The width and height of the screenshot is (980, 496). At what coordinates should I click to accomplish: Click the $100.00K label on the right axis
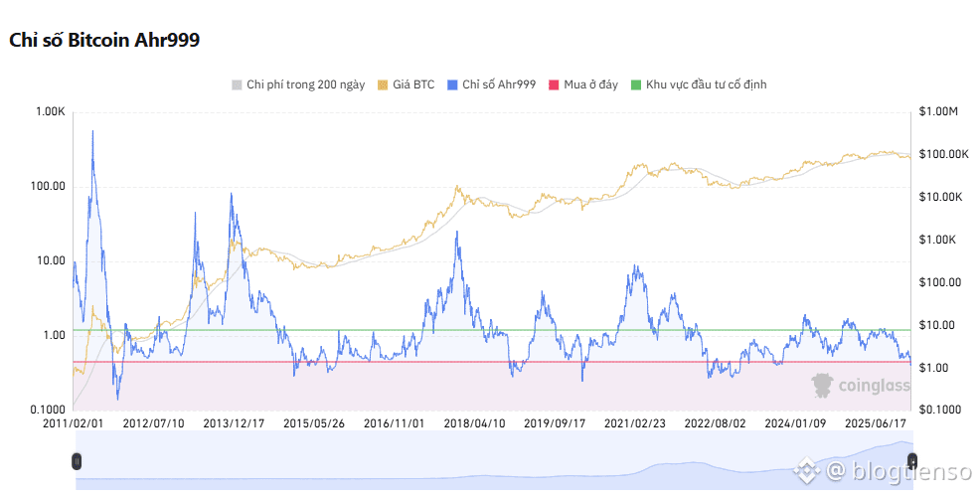pos(944,154)
